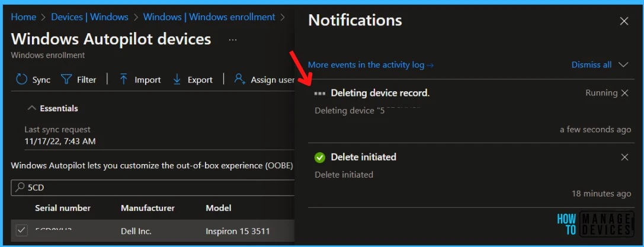Toggle the Dell Inc. device row checkbox
Image resolution: width=644 pixels, height=247 pixels.
[x=21, y=231]
